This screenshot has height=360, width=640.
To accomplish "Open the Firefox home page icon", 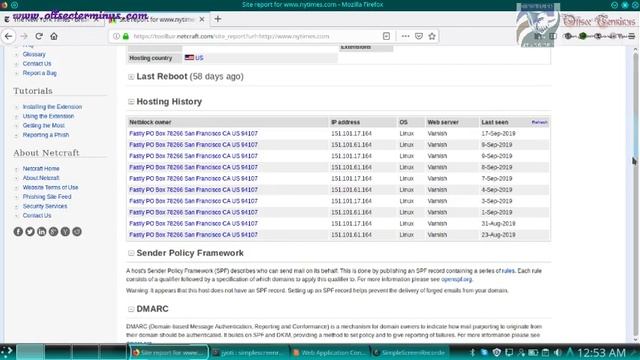I will [54, 36].
